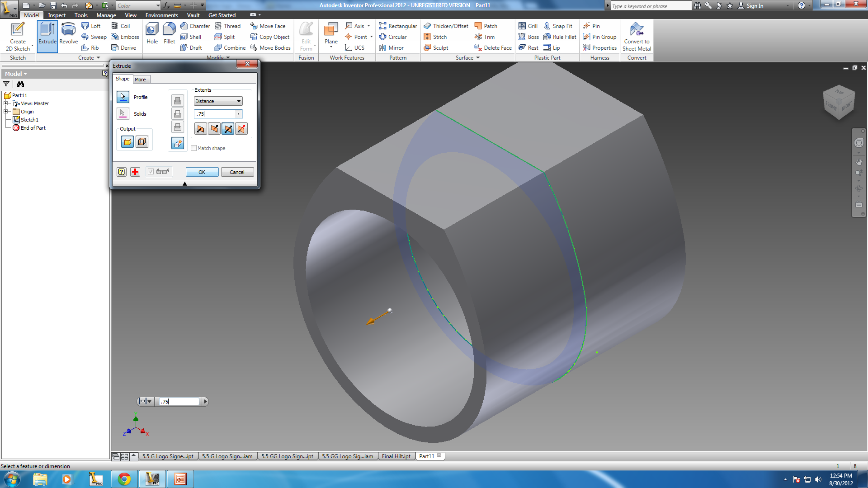This screenshot has width=868, height=488.
Task: Expand the Create panel dropdown
Action: point(89,58)
